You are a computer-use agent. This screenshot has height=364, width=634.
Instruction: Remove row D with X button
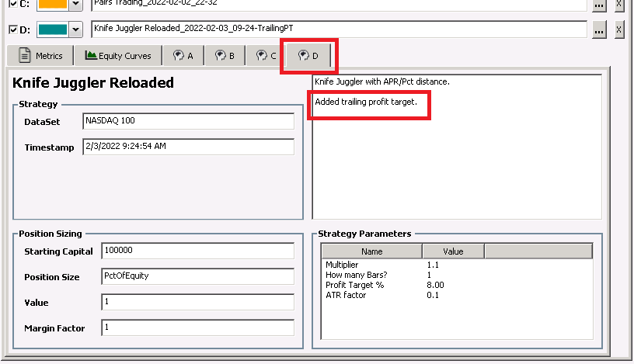618,29
